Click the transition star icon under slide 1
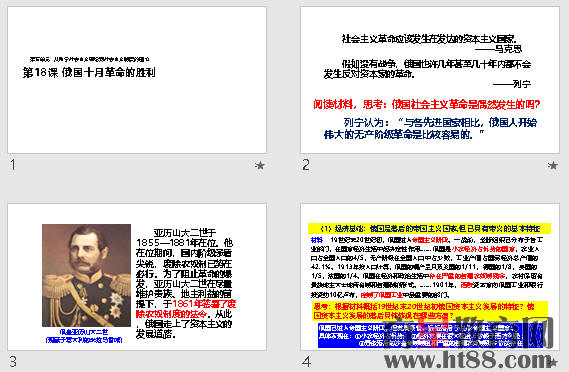Viewport: 569px width, 372px height. [x=259, y=165]
